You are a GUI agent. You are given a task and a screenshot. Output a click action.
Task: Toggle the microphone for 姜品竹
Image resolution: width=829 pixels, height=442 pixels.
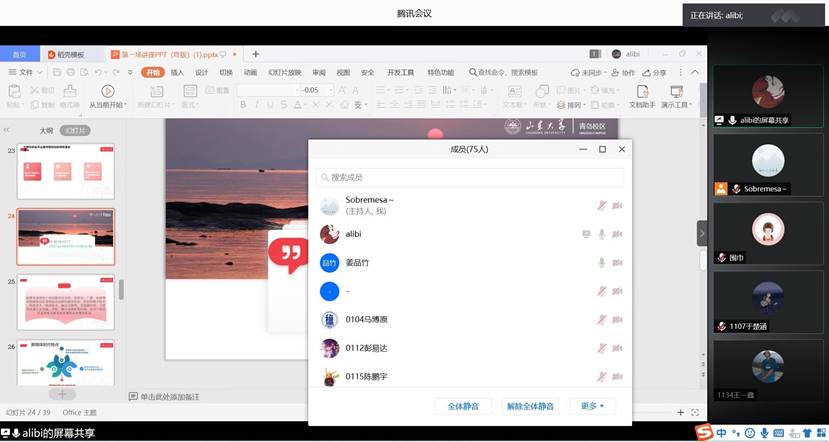point(602,263)
